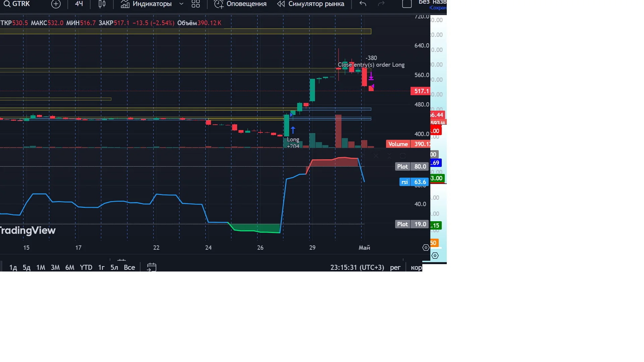The image size is (644, 362).
Task: Set range to YTD
Action: pyautogui.click(x=86, y=267)
